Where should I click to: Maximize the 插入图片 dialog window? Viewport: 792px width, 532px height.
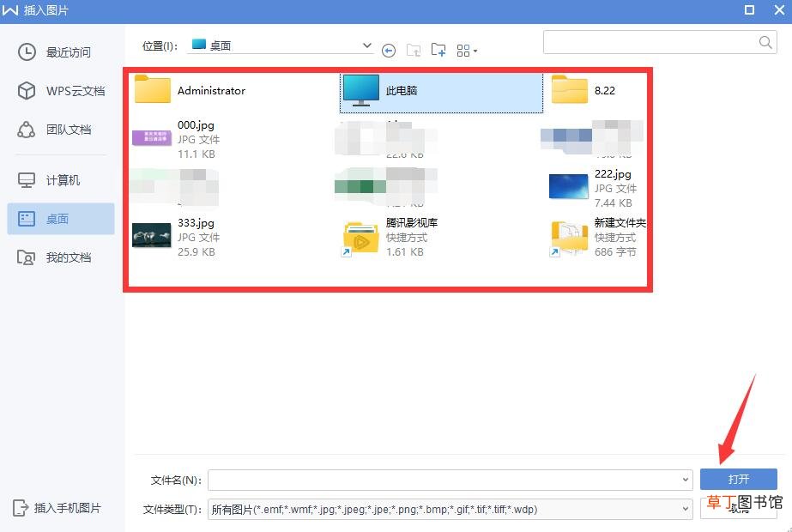[x=750, y=10]
